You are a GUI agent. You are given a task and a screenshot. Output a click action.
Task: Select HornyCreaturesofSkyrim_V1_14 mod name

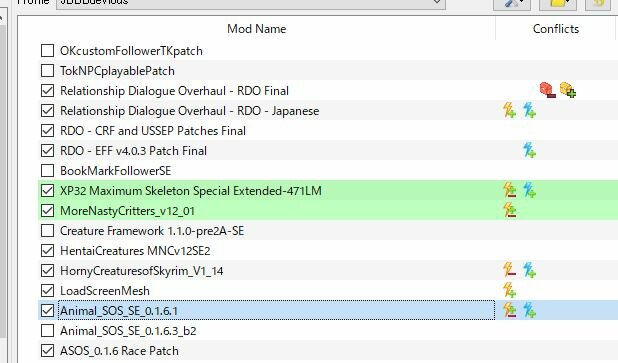pyautogui.click(x=141, y=271)
